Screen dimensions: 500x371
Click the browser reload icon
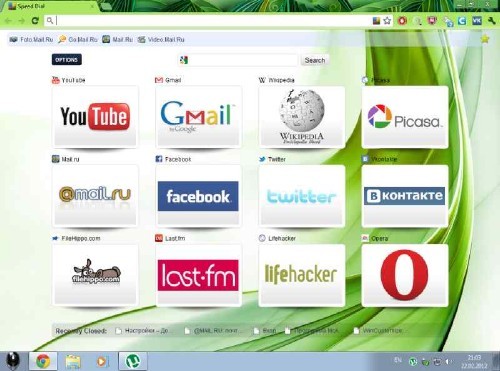click(x=35, y=21)
